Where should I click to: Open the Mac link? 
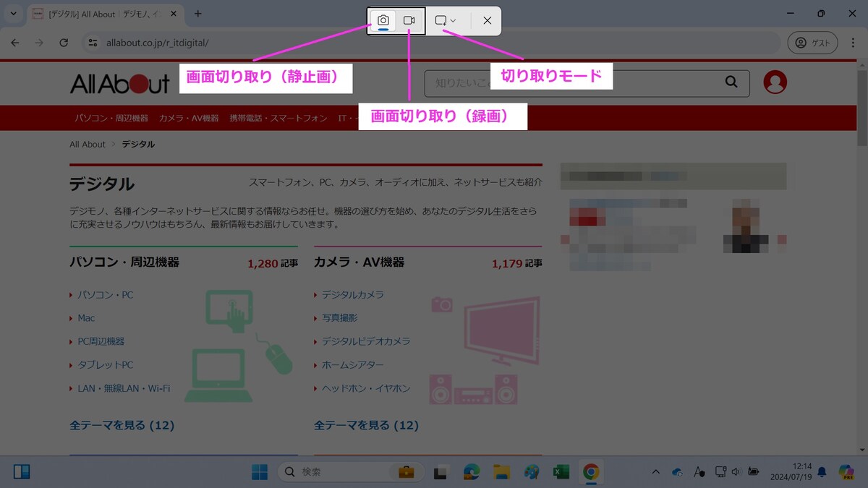coord(86,318)
